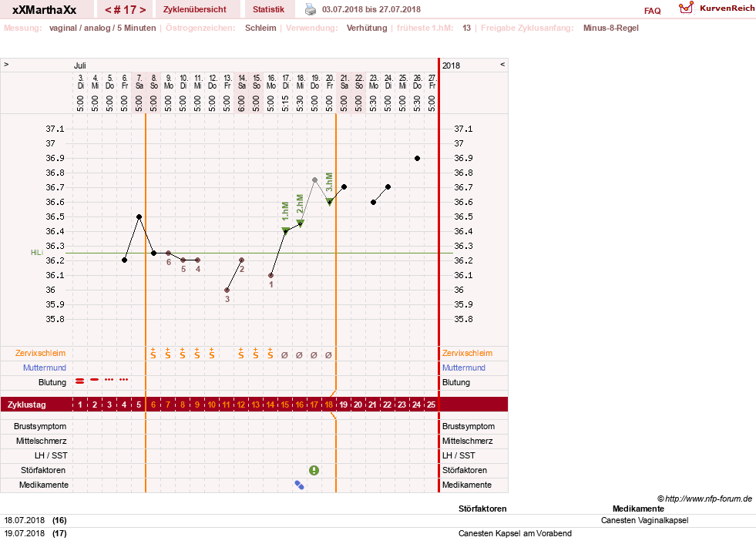Select the gray excluded temperature point on 19 July
The height and width of the screenshot is (554, 756).
click(x=315, y=180)
